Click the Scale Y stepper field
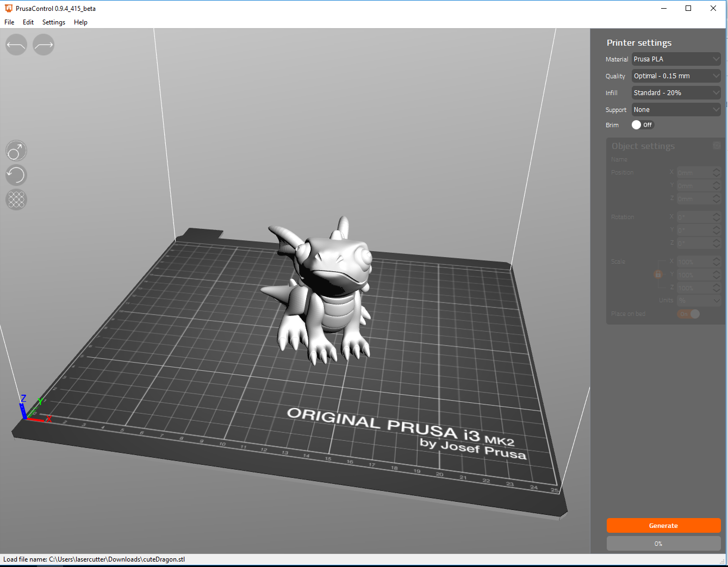This screenshot has height=567, width=728. coord(699,275)
